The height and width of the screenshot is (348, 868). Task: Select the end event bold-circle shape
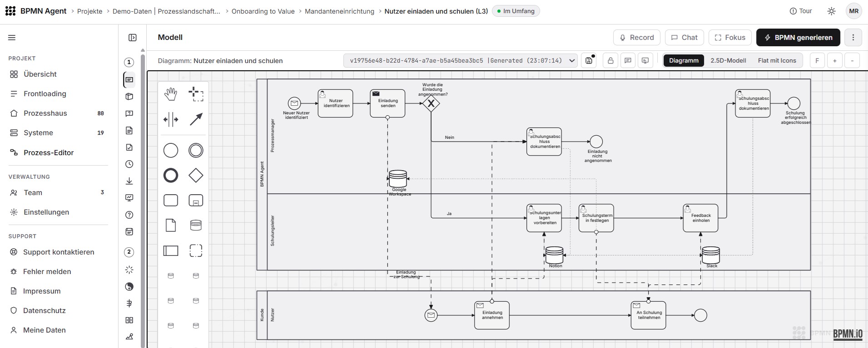click(x=171, y=176)
